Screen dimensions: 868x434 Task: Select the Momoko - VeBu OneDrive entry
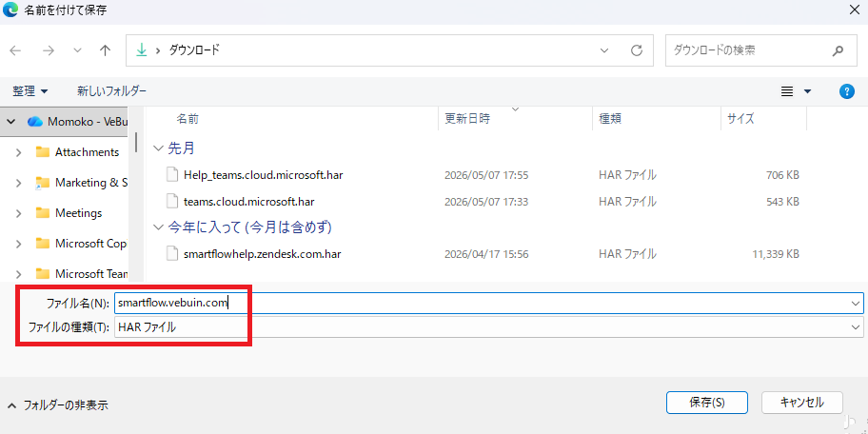(x=78, y=121)
